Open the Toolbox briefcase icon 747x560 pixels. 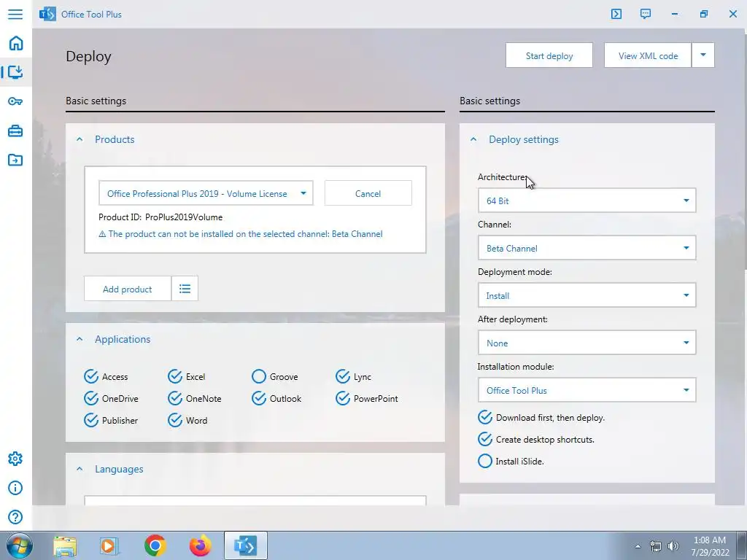coord(15,131)
